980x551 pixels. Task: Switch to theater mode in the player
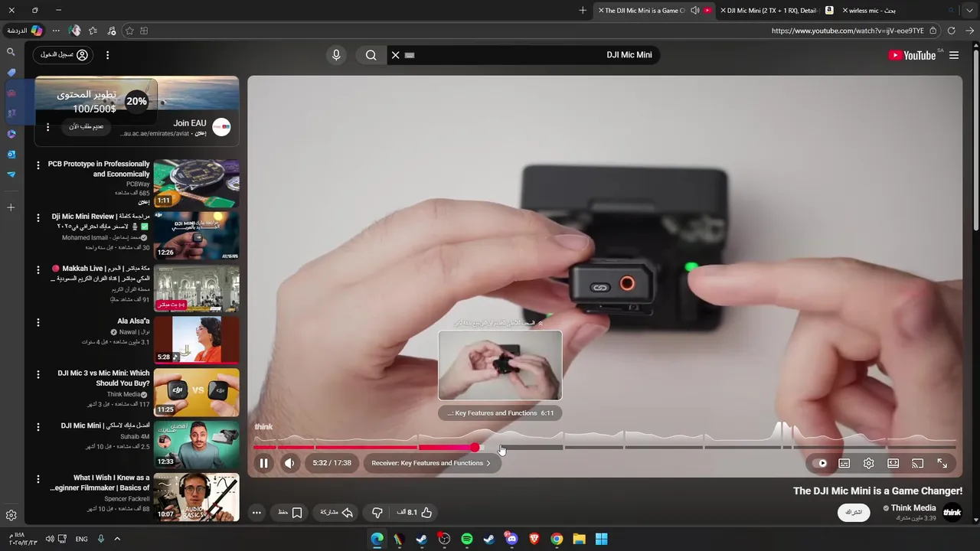pos(893,463)
